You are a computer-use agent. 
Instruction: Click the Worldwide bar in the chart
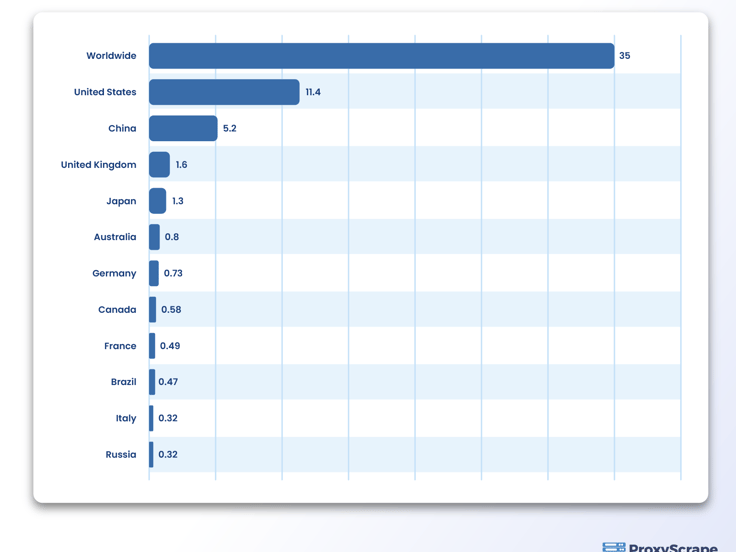click(x=381, y=56)
